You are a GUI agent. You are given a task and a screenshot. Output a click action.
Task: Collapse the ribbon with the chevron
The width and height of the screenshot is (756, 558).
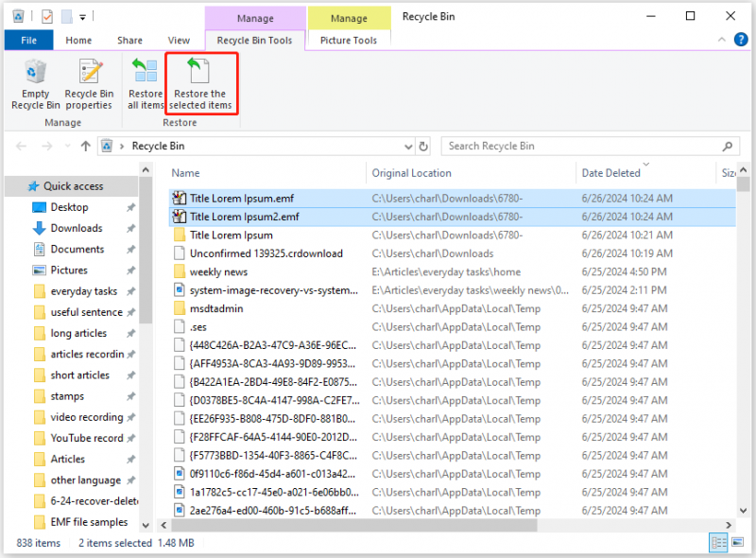coord(721,40)
